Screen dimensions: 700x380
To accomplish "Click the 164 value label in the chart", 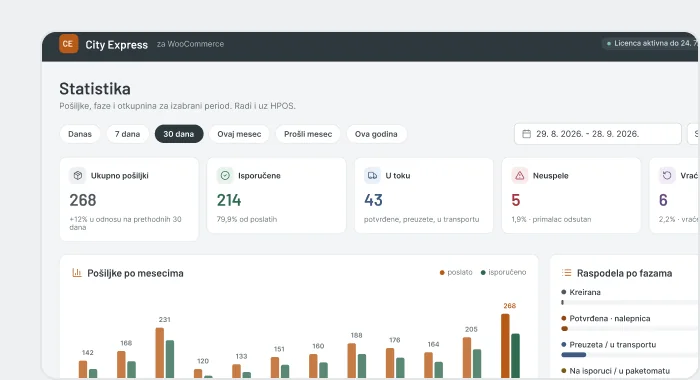I will pos(433,344).
